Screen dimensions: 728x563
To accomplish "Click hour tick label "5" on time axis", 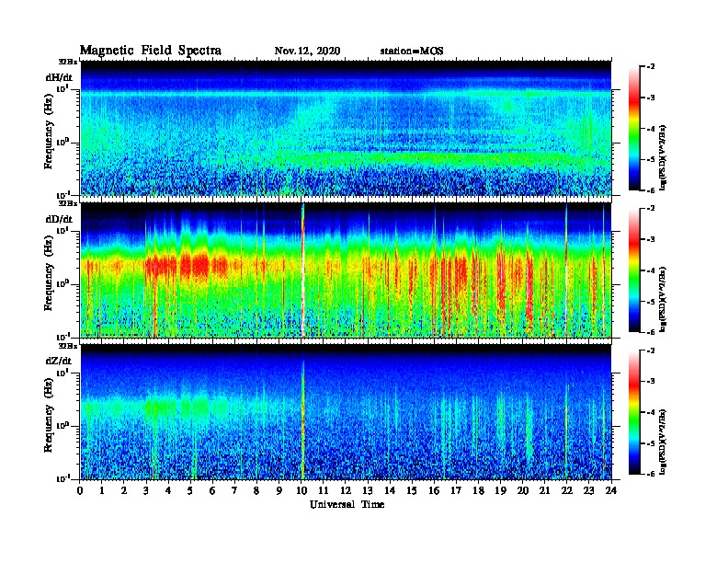I will [190, 490].
